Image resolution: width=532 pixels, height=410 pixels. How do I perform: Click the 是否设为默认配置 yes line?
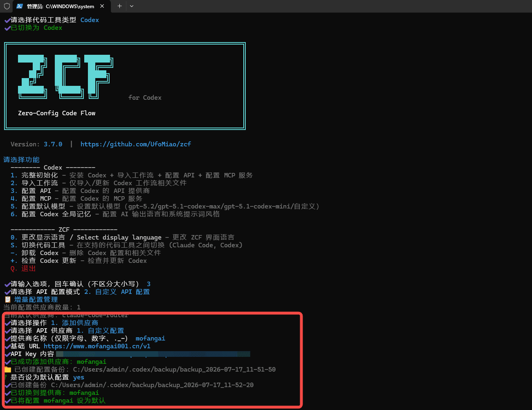tap(44, 377)
